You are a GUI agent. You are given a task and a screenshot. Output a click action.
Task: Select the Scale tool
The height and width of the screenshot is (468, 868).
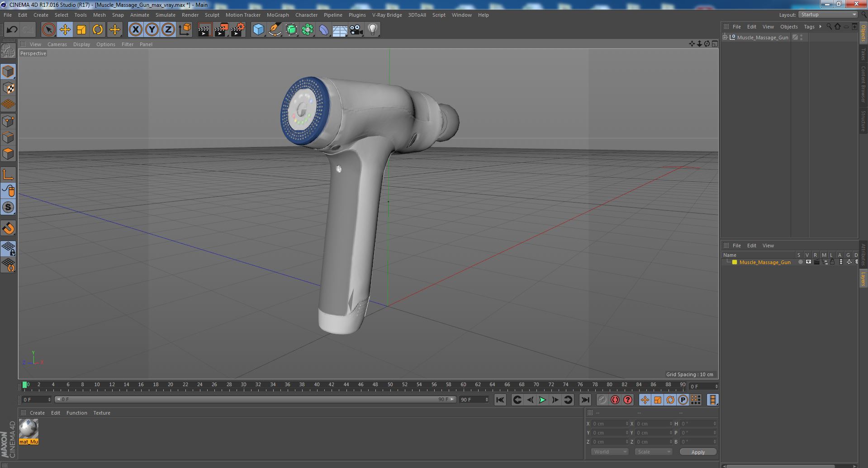tap(81, 30)
